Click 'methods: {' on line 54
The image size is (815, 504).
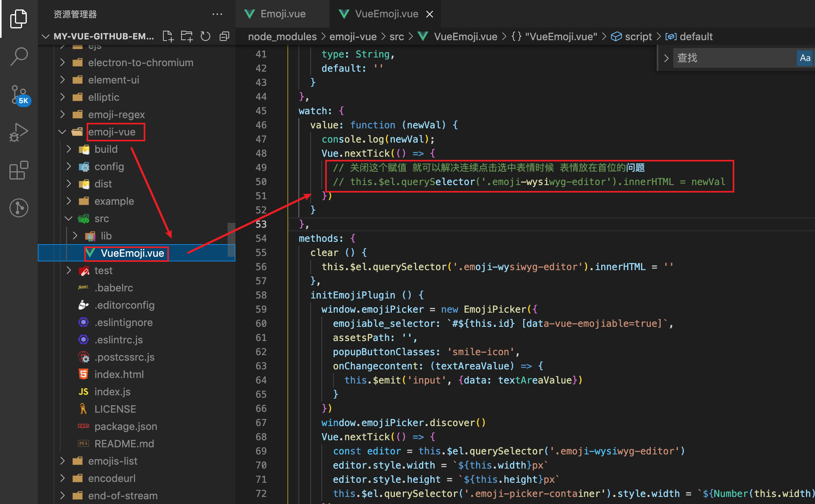[327, 239]
